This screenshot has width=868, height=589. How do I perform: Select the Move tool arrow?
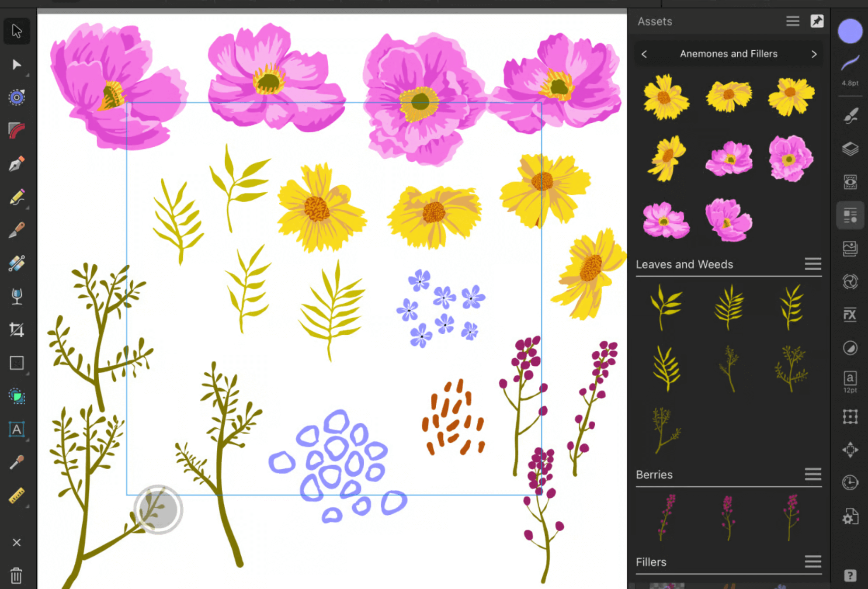(x=17, y=31)
